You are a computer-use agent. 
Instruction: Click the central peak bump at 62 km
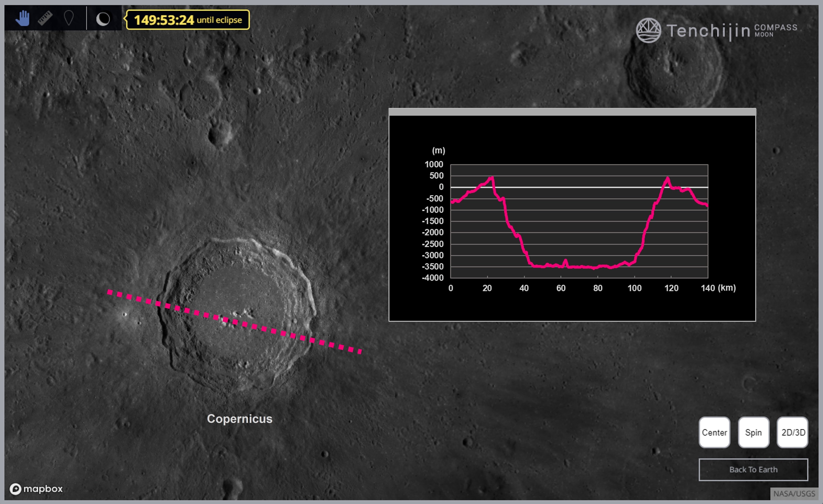point(566,260)
